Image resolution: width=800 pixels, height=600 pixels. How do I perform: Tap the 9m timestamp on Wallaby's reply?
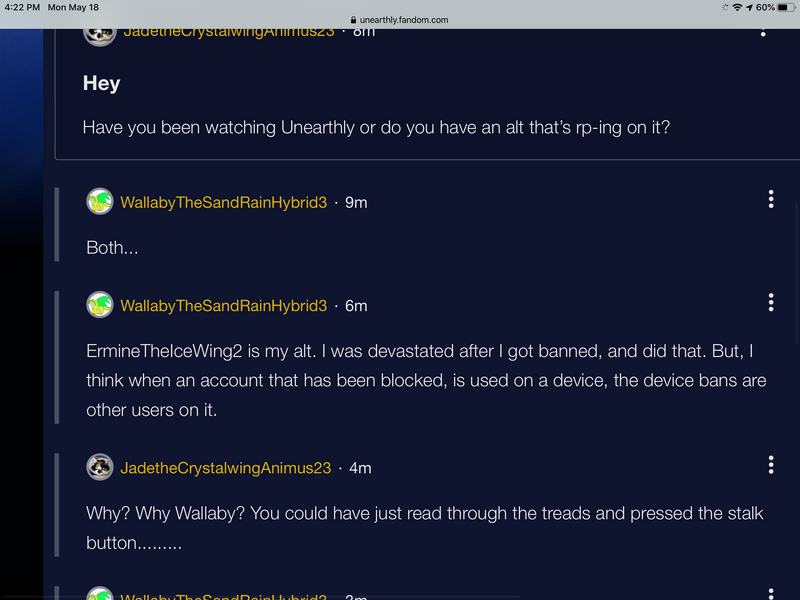(x=356, y=202)
